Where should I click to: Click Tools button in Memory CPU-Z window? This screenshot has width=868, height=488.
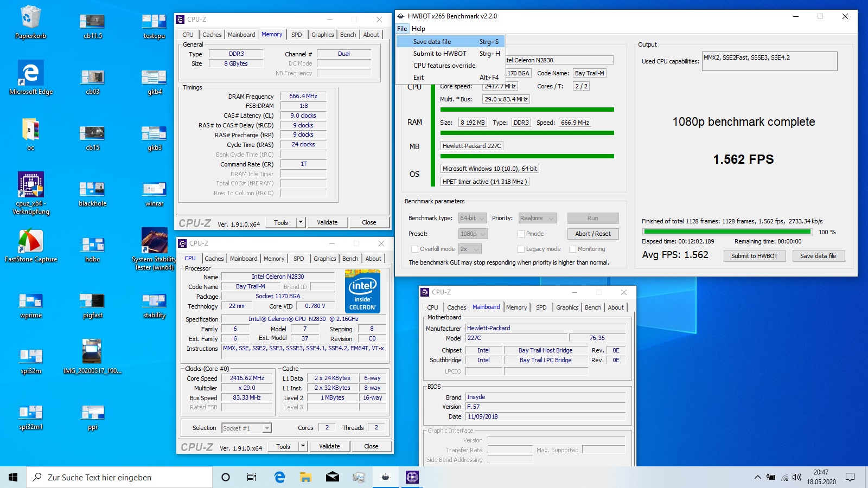tap(281, 222)
